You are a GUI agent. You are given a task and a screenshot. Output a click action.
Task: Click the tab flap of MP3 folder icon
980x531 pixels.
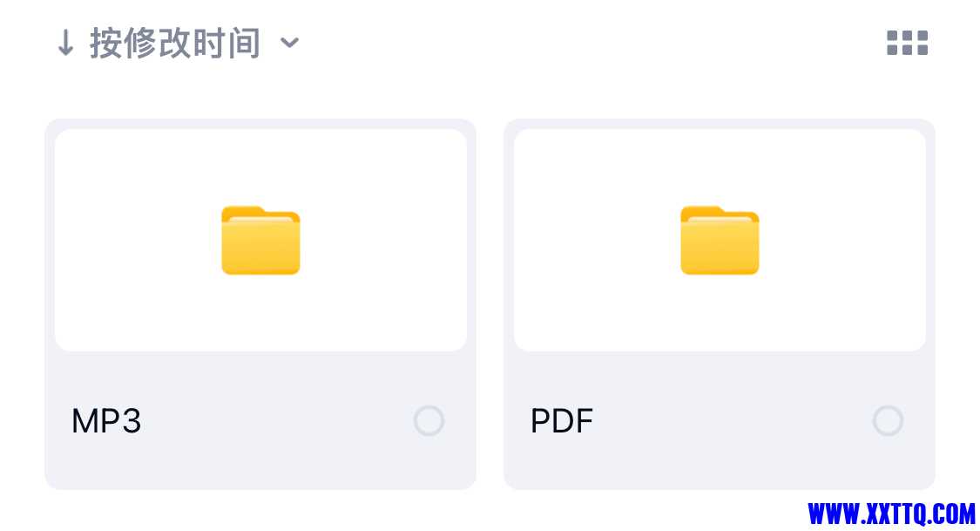(x=243, y=211)
